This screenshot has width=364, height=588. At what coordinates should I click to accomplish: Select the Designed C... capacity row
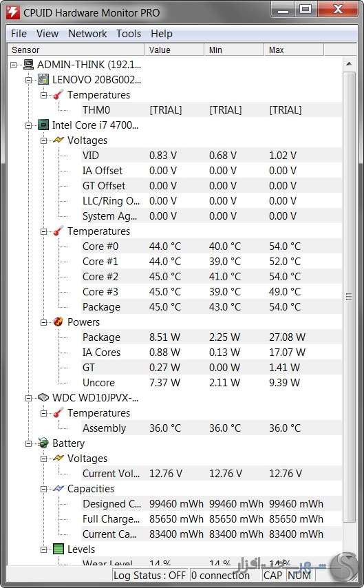[211, 503]
